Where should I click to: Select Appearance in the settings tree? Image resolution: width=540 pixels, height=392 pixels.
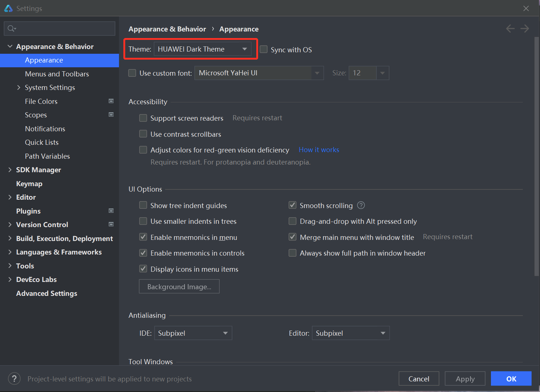point(59,60)
